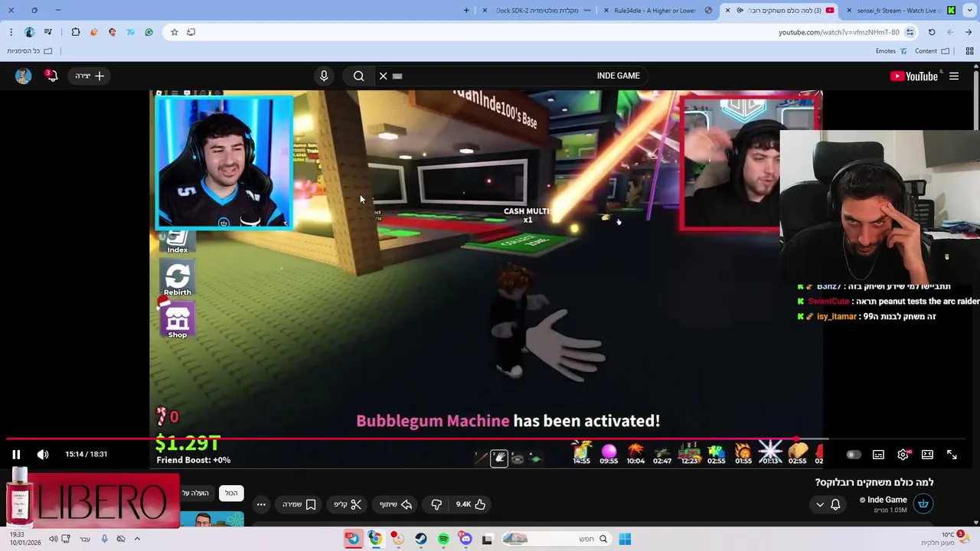
Task: Click the youtube.com URL in address bar
Action: [838, 32]
